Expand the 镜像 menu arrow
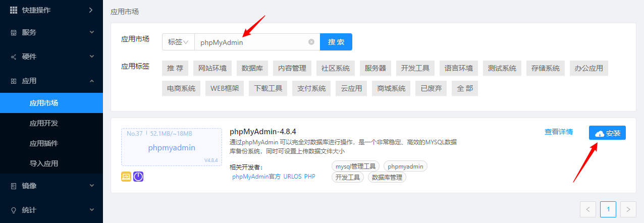Screen dimensions: 644x223 click(91, 186)
